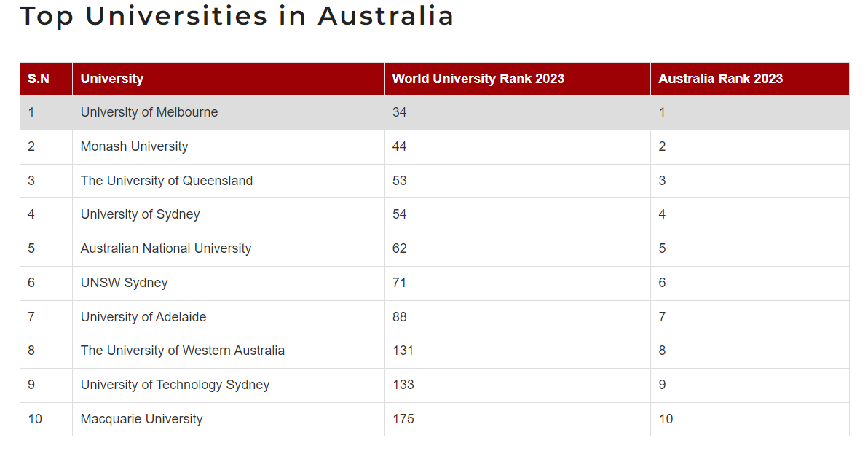
Task: Select world rank '53' for Queensland
Action: pyautogui.click(x=400, y=181)
